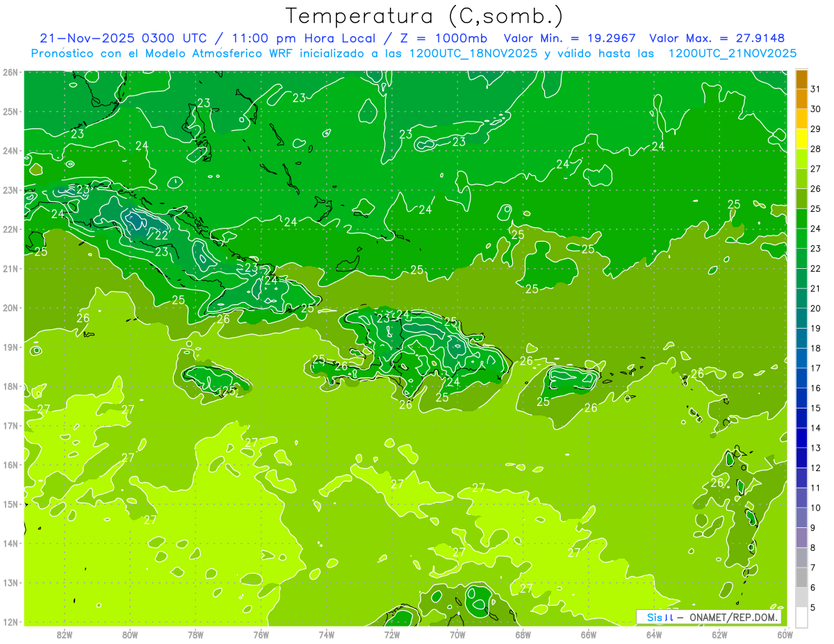Click the WRF model forecast description line
The height and width of the screenshot is (644, 834).
pyautogui.click(x=414, y=53)
